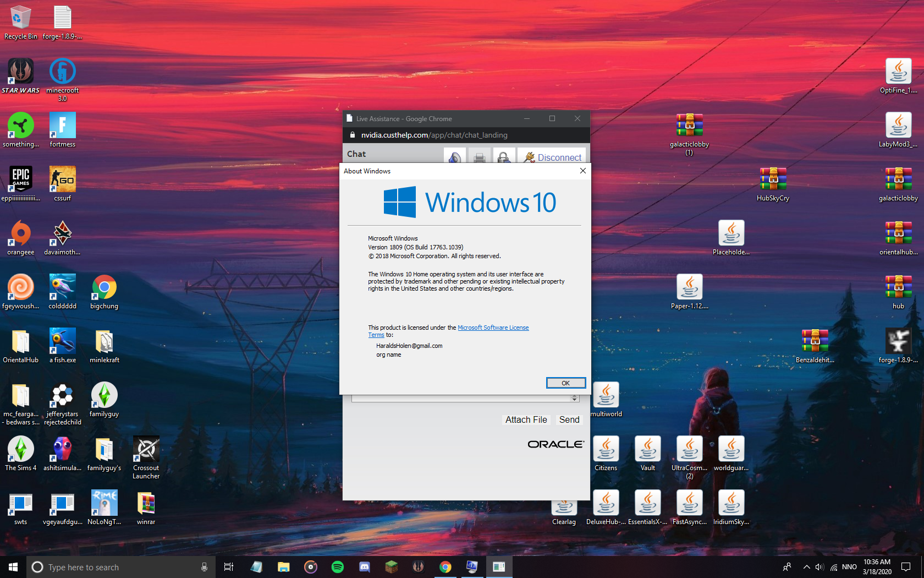Select the Benzaldehit archive icon
The width and height of the screenshot is (924, 578).
[x=815, y=346]
